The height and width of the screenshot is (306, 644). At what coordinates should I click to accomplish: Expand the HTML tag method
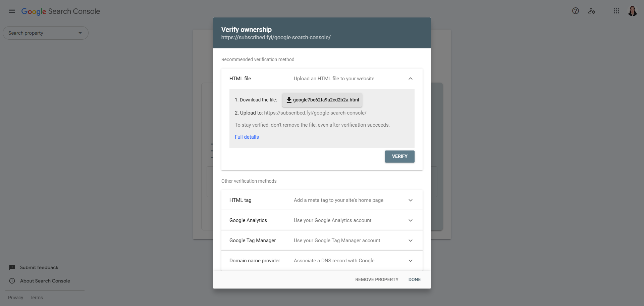[411, 200]
